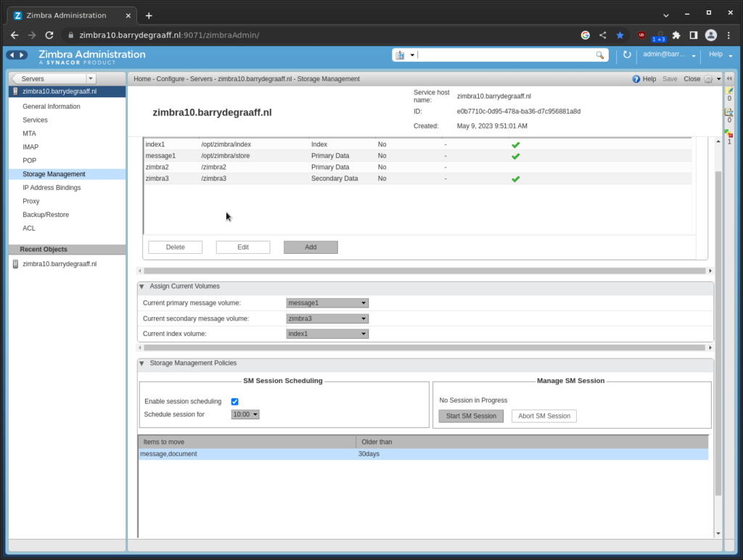The height and width of the screenshot is (560, 743).
Task: Select the zimbra3 volume row
Action: tap(417, 178)
